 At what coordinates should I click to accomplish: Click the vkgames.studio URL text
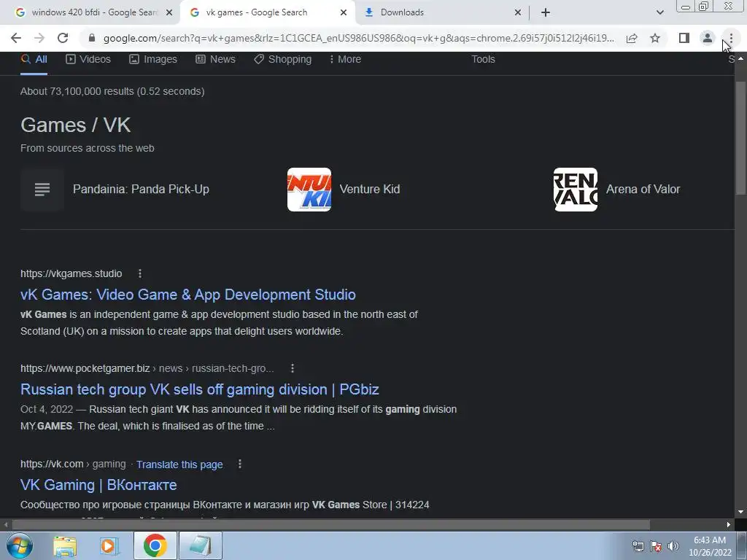(71, 274)
